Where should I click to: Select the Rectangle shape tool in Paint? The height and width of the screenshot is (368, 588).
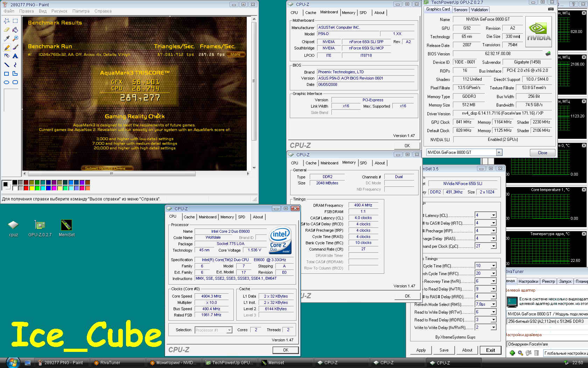tap(7, 73)
